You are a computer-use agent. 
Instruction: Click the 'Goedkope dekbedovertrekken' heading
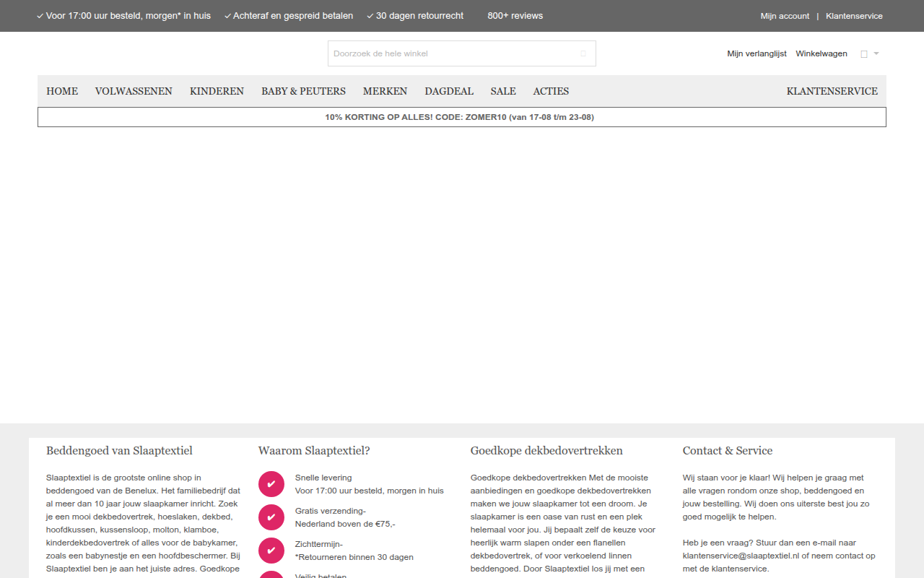click(546, 450)
